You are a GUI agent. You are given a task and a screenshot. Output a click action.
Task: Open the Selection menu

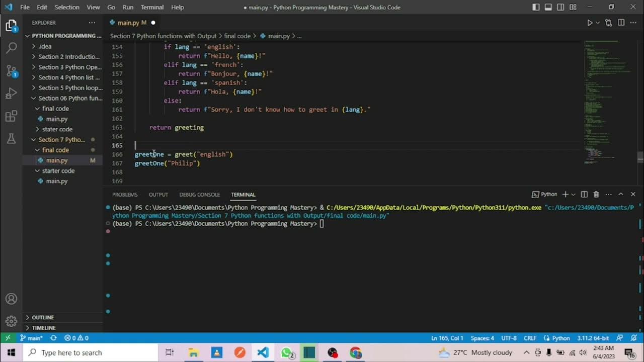67,7
